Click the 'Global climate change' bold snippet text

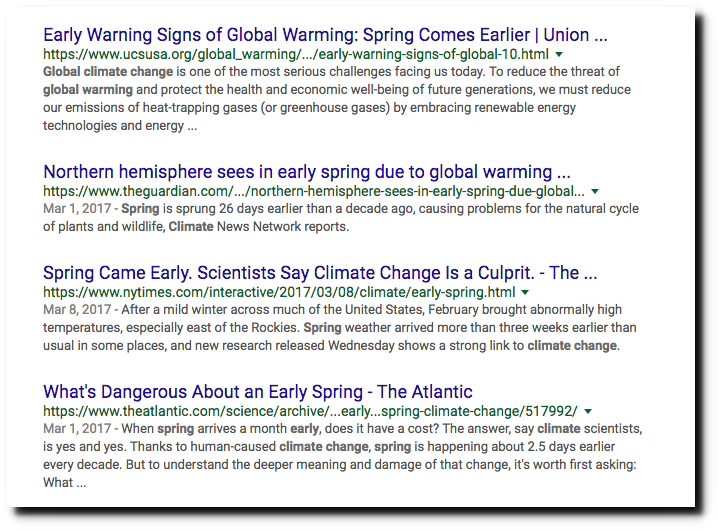click(x=108, y=72)
